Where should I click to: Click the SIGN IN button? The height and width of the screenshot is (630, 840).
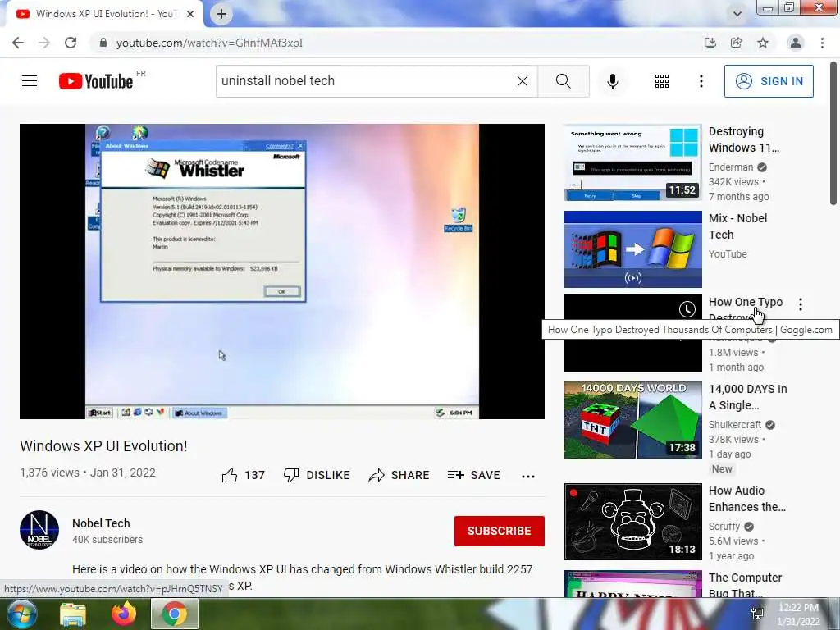pyautogui.click(x=769, y=81)
